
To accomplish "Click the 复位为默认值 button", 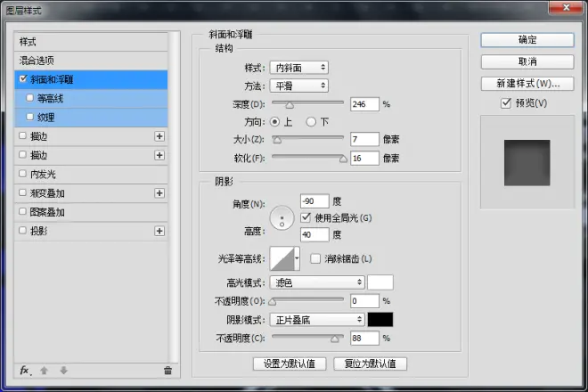I will 370,363.
